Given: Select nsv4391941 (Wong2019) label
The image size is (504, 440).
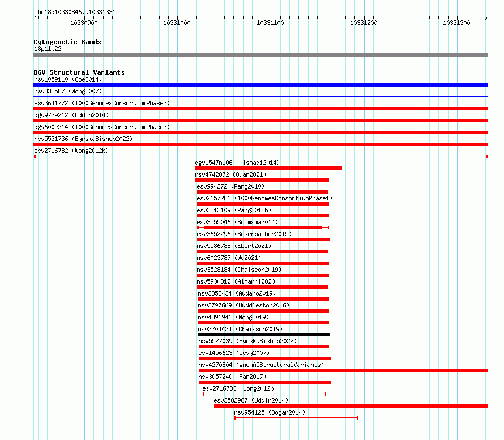Looking at the screenshot, I should tap(233, 317).
